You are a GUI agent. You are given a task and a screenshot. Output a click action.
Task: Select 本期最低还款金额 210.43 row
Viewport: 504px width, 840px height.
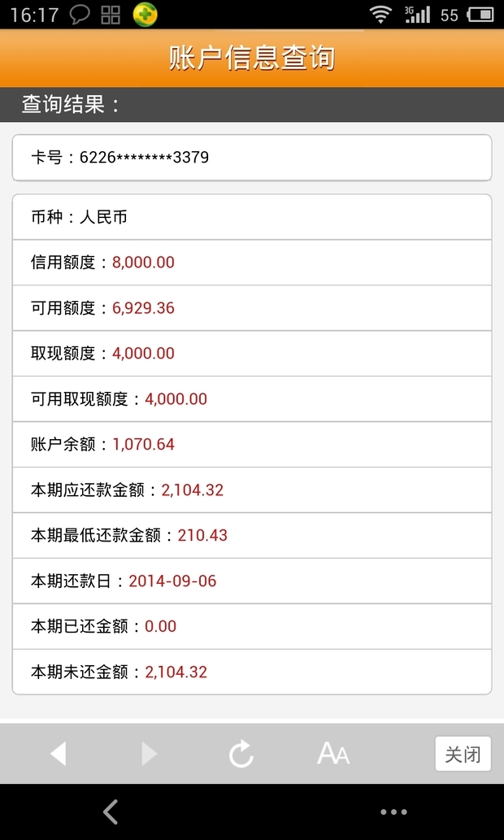252,535
